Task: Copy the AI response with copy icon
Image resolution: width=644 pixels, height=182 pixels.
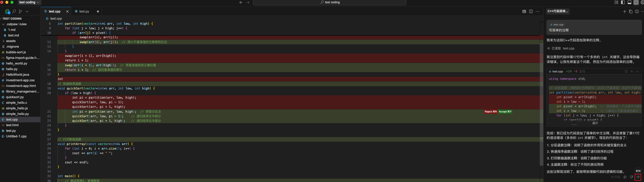Action: [x=638, y=177]
